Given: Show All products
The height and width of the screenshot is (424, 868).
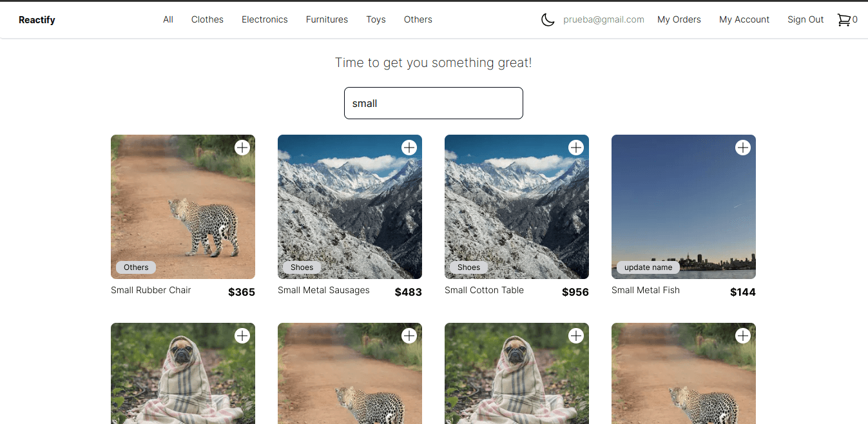Looking at the screenshot, I should 168,20.
